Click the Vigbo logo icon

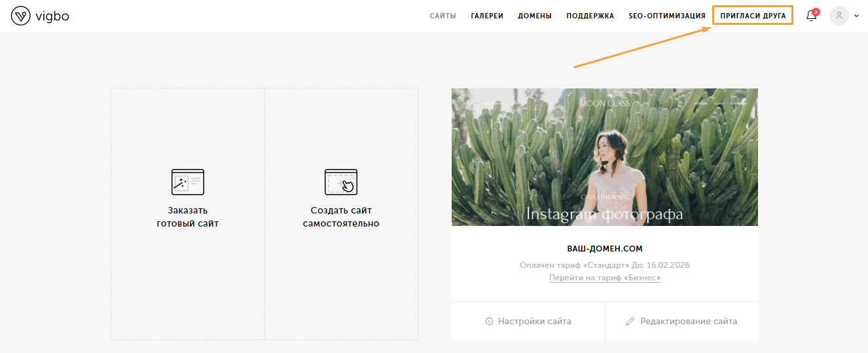(x=21, y=16)
